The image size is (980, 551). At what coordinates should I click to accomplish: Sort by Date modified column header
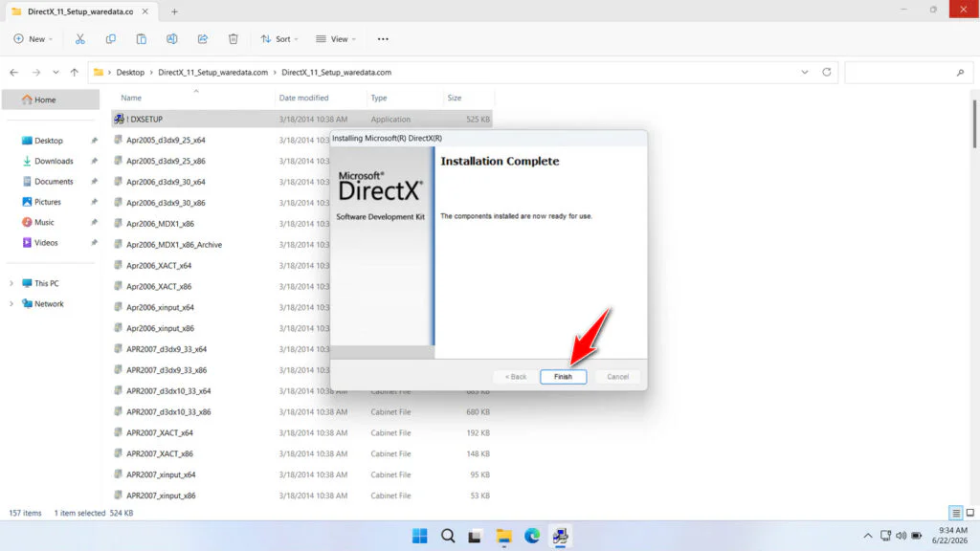[303, 99]
